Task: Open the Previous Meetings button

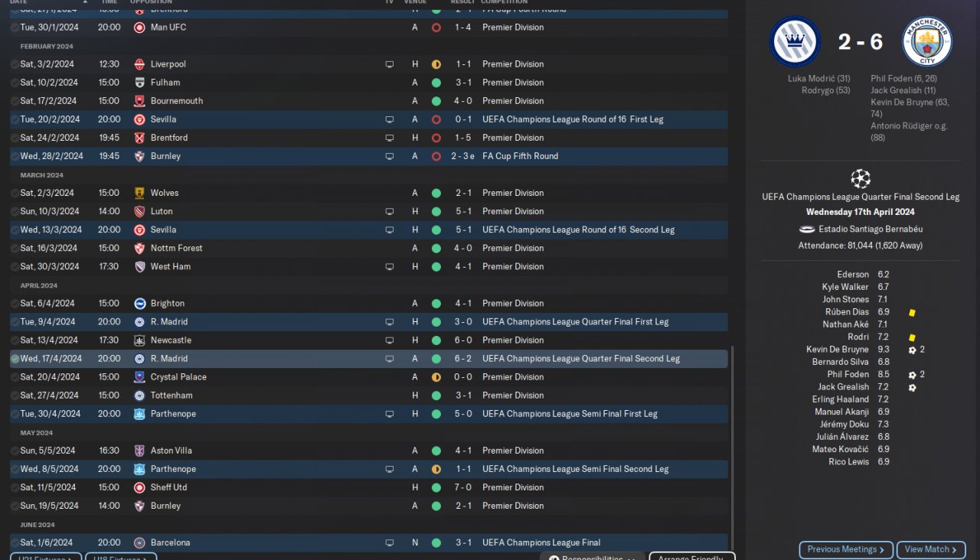Action: 845,549
